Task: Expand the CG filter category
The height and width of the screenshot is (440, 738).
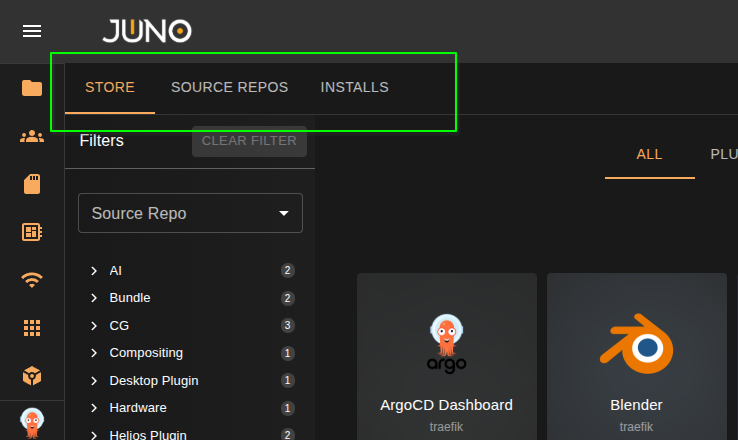Action: pyautogui.click(x=94, y=326)
